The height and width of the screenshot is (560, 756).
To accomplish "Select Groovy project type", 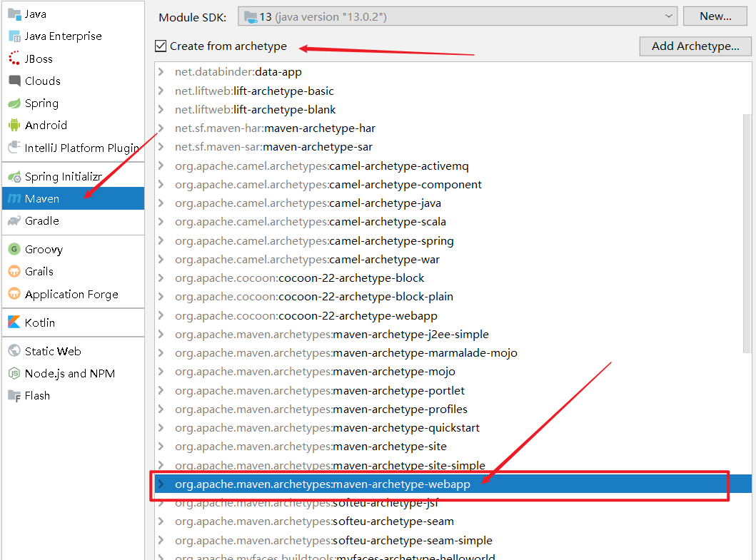I will click(x=74, y=249).
